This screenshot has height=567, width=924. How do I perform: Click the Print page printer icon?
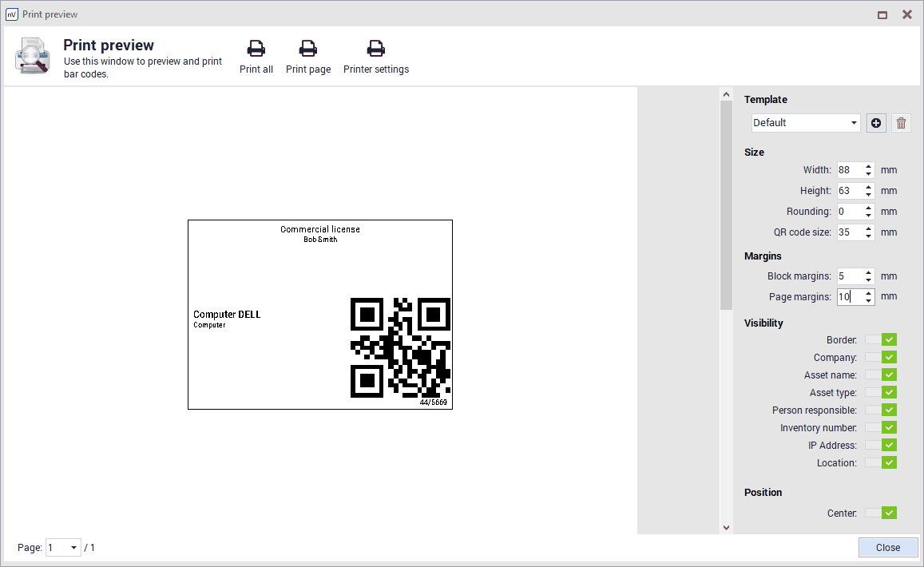[x=307, y=50]
